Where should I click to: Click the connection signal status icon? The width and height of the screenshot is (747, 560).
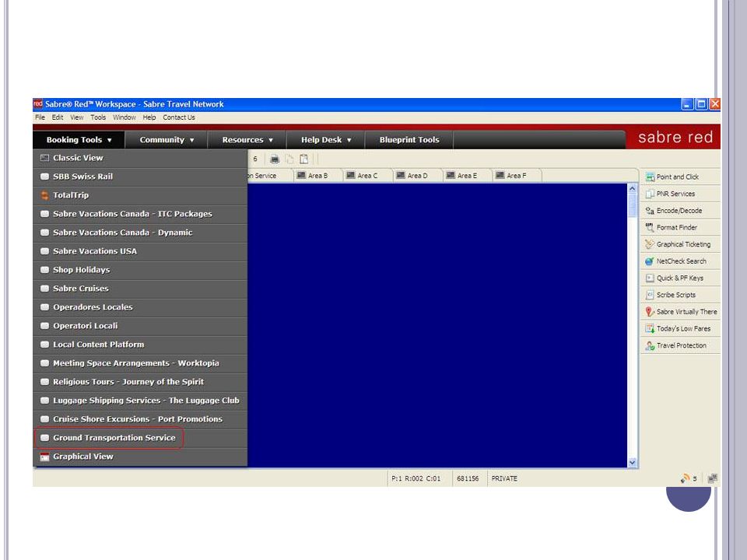coord(686,478)
